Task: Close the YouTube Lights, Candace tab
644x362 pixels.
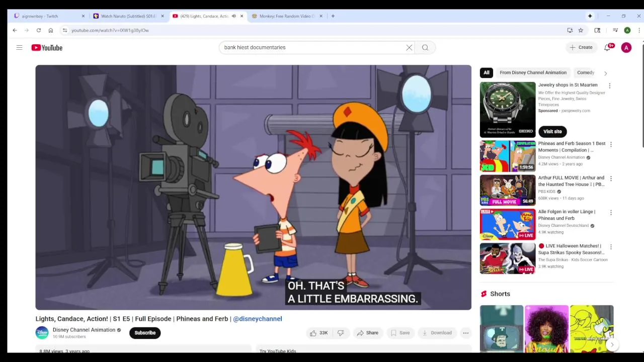Action: point(242,16)
